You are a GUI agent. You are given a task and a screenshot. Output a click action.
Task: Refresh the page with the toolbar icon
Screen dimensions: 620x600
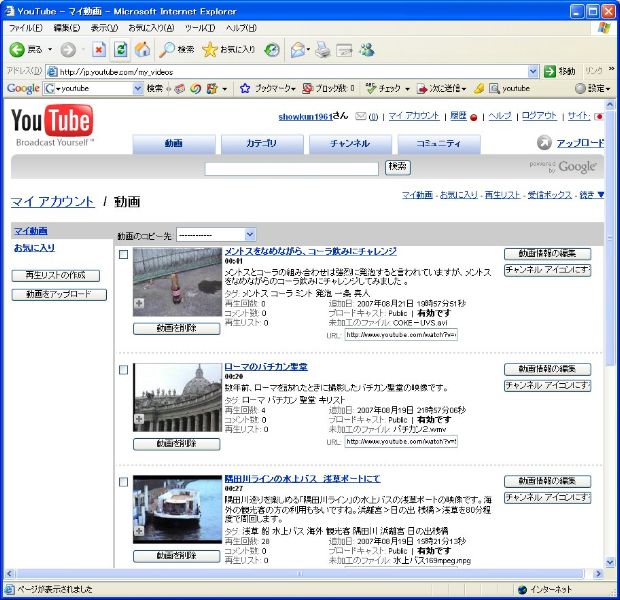pyautogui.click(x=121, y=49)
